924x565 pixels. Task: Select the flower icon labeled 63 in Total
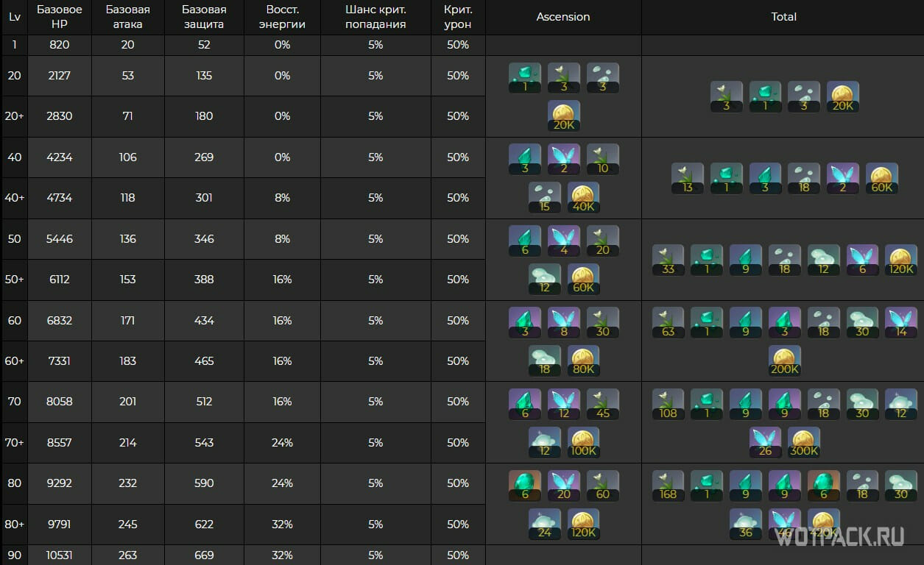(668, 322)
